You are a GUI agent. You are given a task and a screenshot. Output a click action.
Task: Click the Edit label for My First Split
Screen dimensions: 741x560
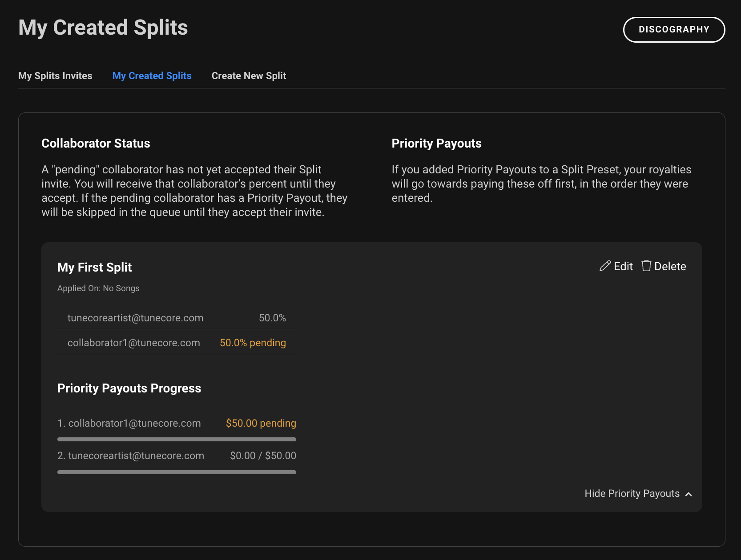(623, 266)
